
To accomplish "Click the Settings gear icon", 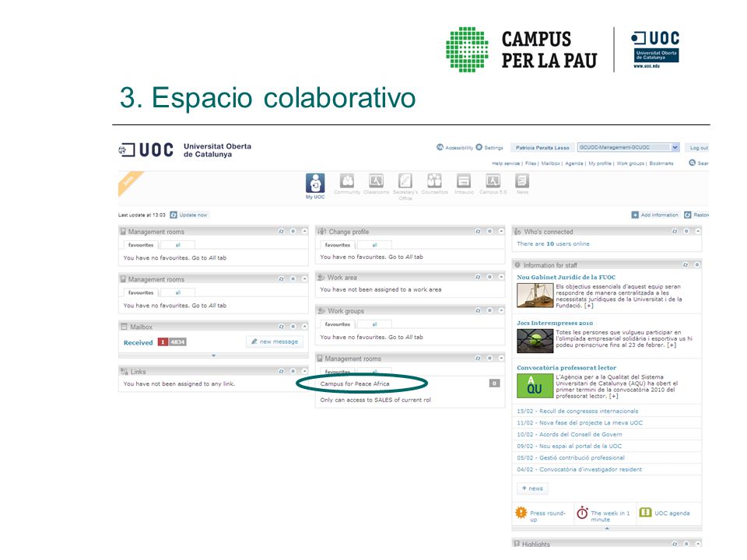I will click(479, 147).
